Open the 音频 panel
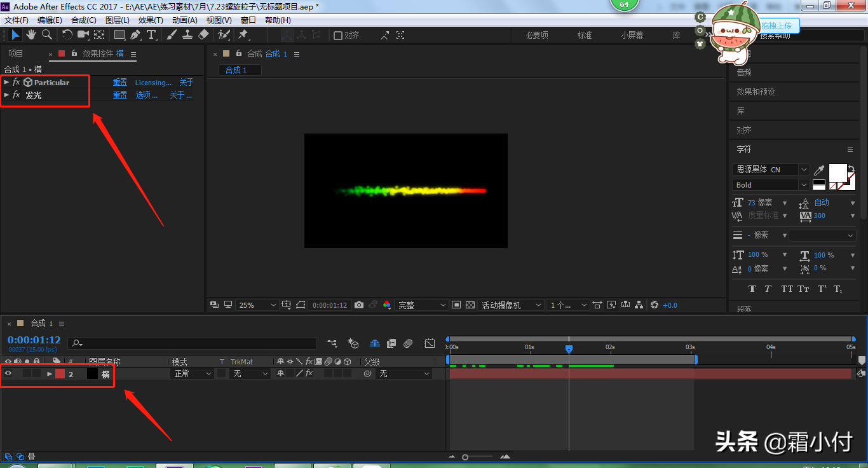The width and height of the screenshot is (868, 468). 744,72
